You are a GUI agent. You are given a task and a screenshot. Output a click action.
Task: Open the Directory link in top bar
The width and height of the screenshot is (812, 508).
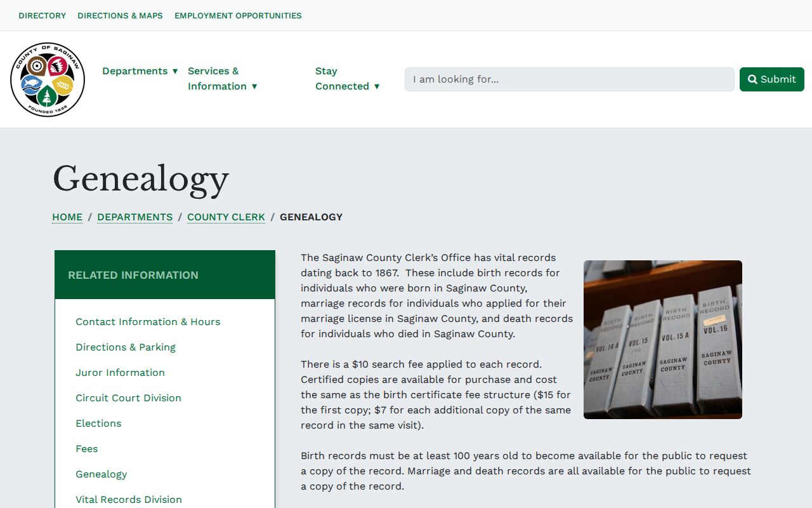point(43,15)
